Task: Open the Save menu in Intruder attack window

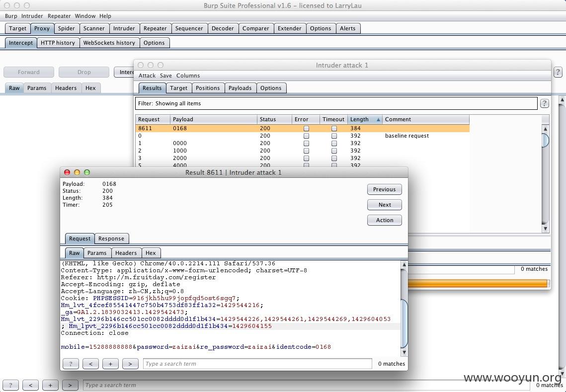Action: tap(165, 76)
